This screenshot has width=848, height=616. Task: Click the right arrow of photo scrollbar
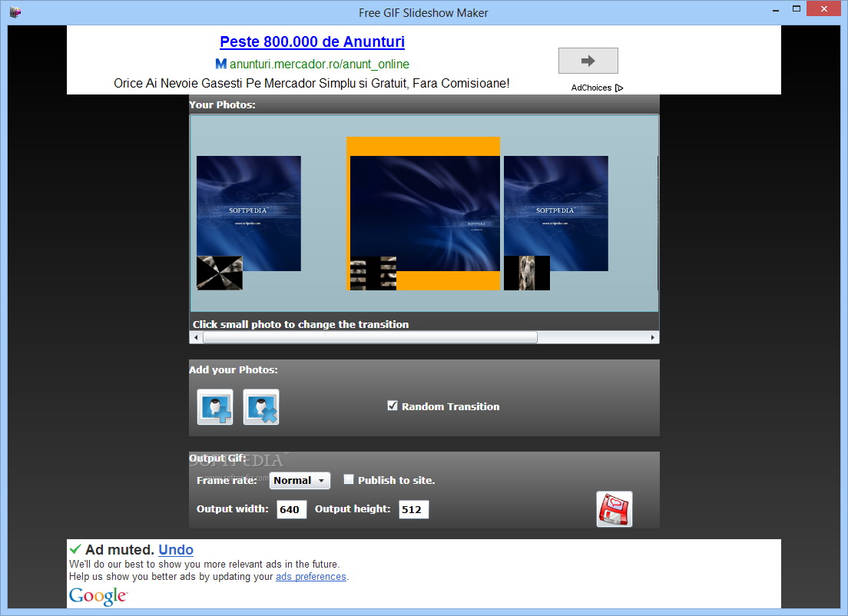coord(653,337)
